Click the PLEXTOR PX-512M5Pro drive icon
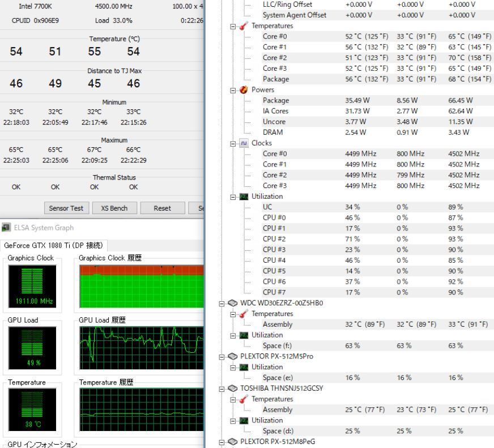 pyautogui.click(x=231, y=356)
